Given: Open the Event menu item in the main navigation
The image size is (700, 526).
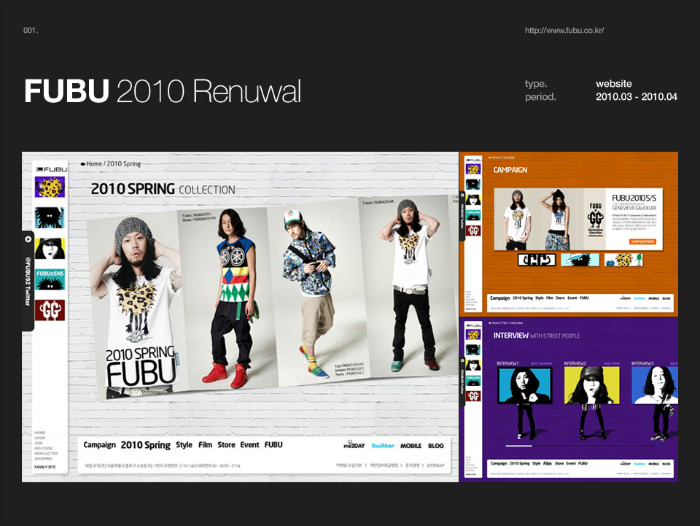Looking at the screenshot, I should [x=250, y=445].
